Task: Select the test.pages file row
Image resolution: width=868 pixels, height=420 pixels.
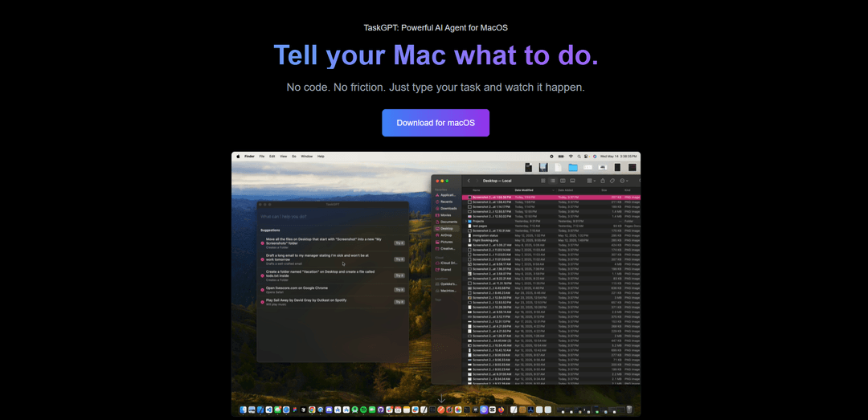Action: (552, 226)
